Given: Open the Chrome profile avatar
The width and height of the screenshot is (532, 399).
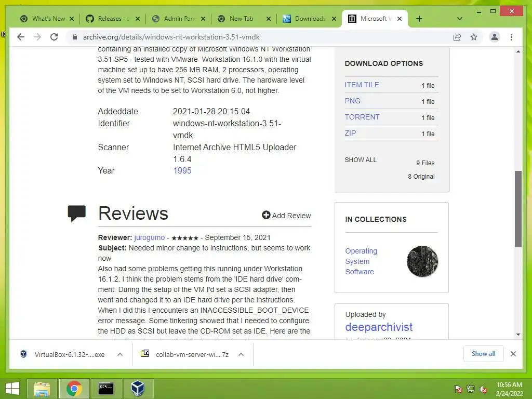Looking at the screenshot, I should tap(495, 37).
